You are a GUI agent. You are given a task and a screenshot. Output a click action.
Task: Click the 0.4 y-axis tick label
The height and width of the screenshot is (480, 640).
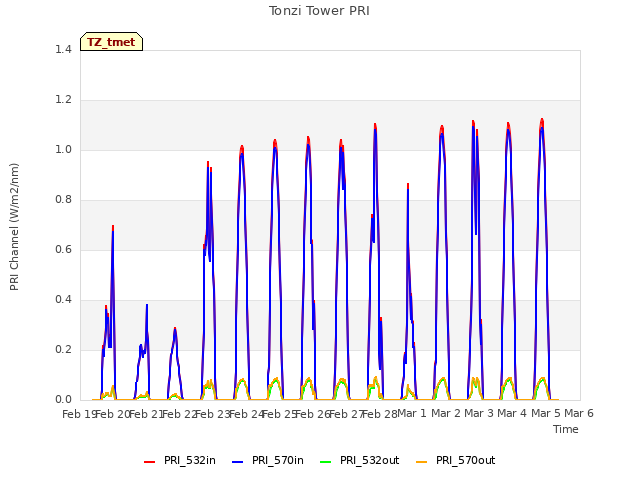(x=63, y=300)
